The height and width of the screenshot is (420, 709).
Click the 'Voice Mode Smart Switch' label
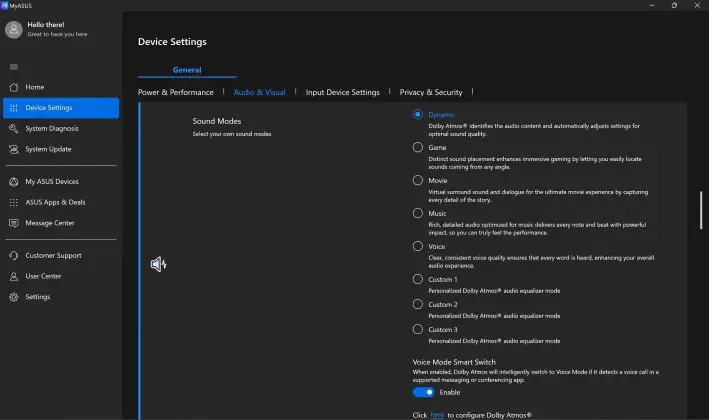click(454, 362)
